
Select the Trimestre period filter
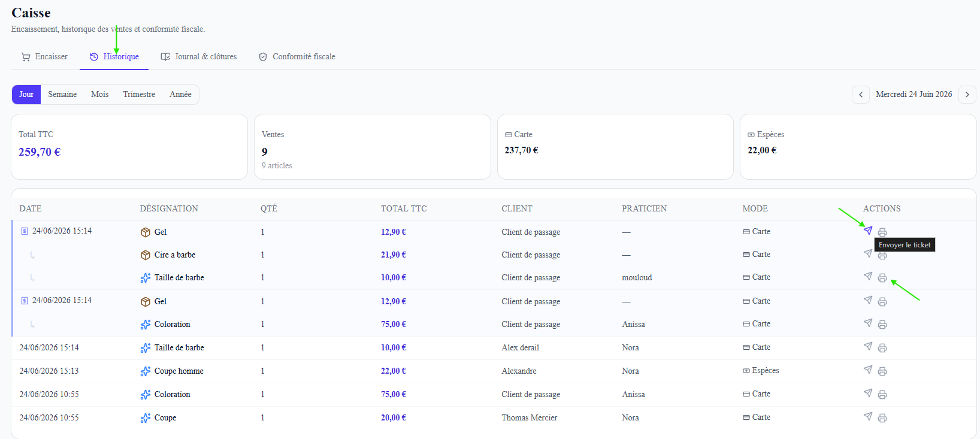click(x=139, y=95)
